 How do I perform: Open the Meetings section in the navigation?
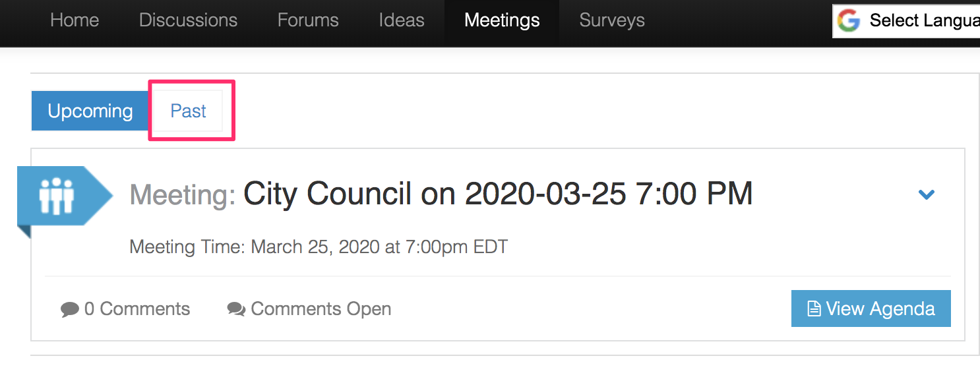click(502, 20)
